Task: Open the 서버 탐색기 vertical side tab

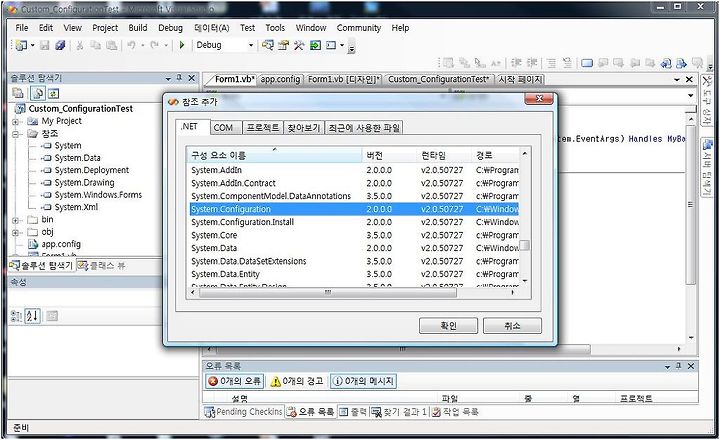Action: [x=707, y=168]
